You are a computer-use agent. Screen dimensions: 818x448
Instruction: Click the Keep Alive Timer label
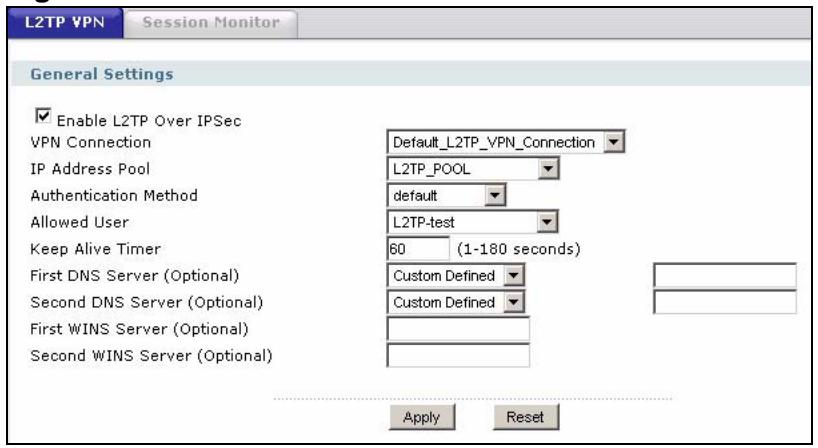pyautogui.click(x=95, y=249)
